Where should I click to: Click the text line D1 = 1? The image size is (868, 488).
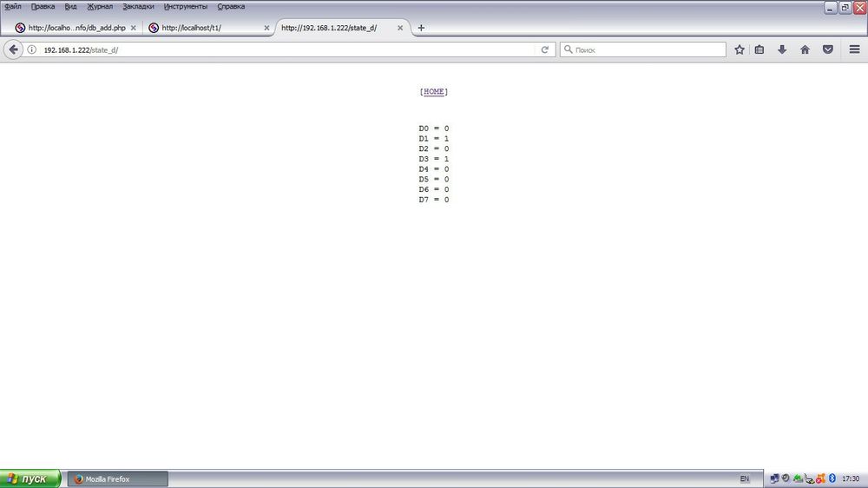coord(434,138)
